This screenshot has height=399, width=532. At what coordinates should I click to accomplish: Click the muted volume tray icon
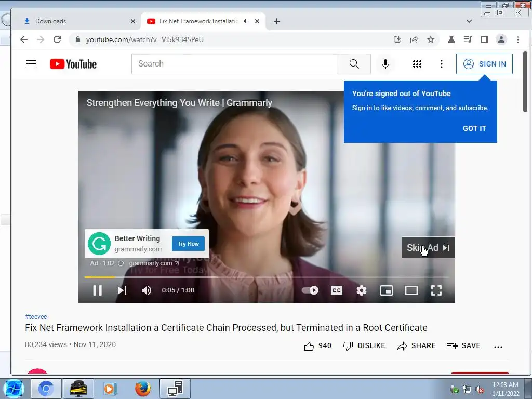tap(480, 390)
